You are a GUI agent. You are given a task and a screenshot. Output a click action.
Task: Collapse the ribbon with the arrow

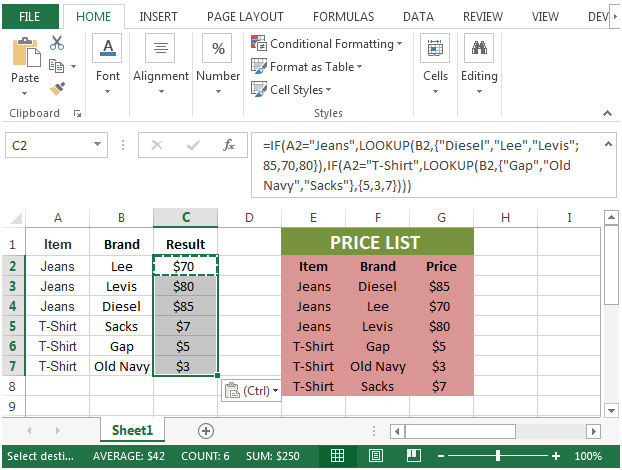click(607, 113)
